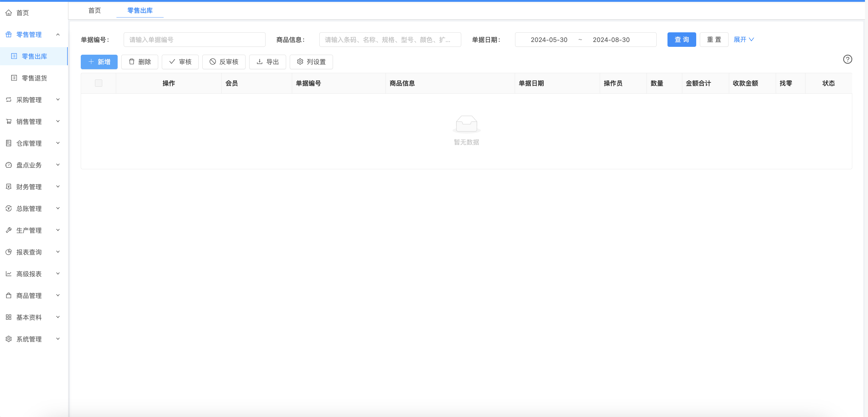
Task: Click the 审核 checkmark icon
Action: point(172,62)
